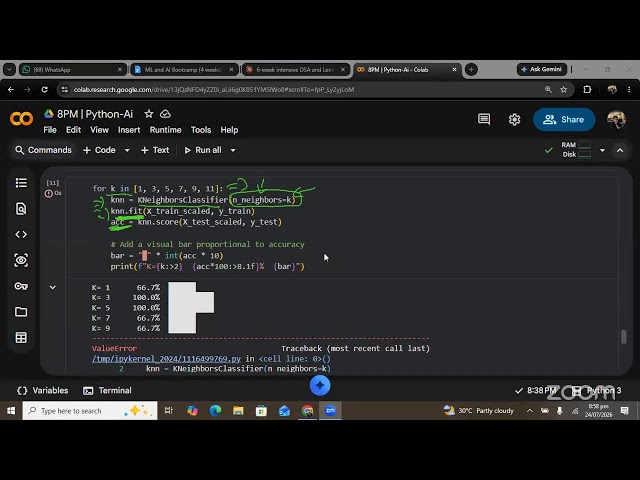
Task: Open the Data table icon in sidebar
Action: tap(21, 338)
